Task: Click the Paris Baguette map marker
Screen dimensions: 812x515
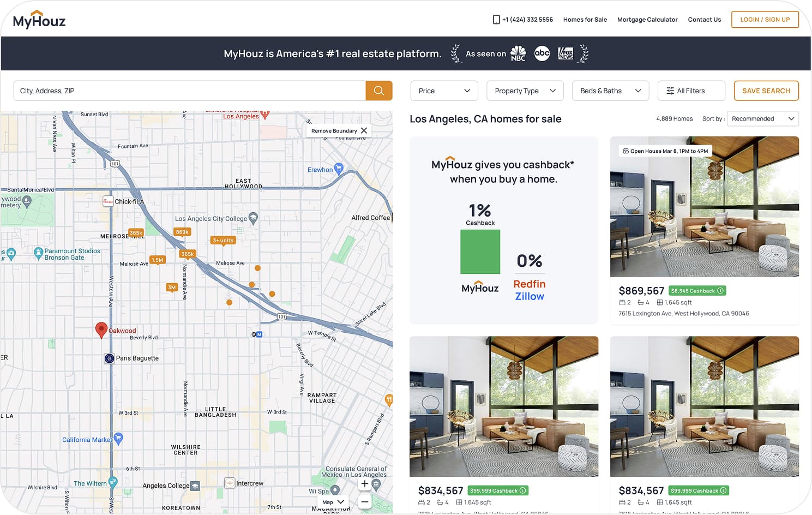Action: pos(109,358)
